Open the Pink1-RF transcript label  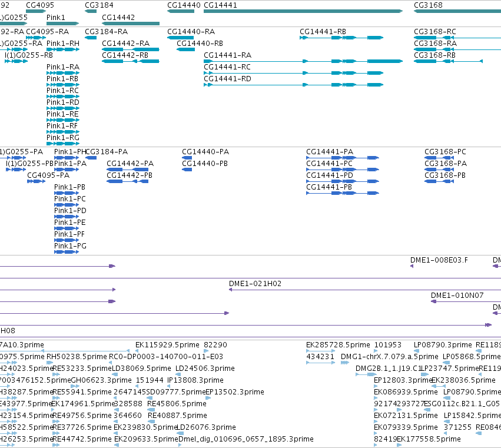click(62, 126)
